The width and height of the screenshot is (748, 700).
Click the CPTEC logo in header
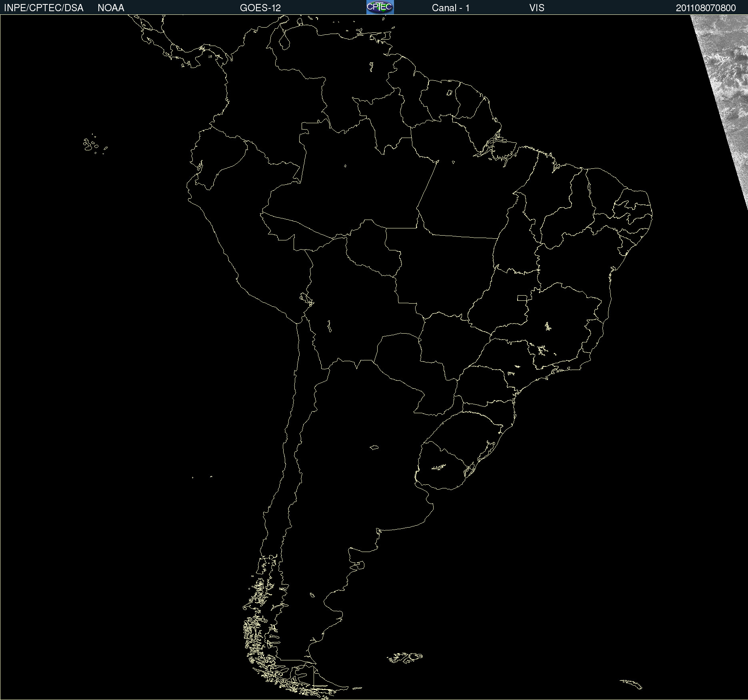tap(380, 7)
